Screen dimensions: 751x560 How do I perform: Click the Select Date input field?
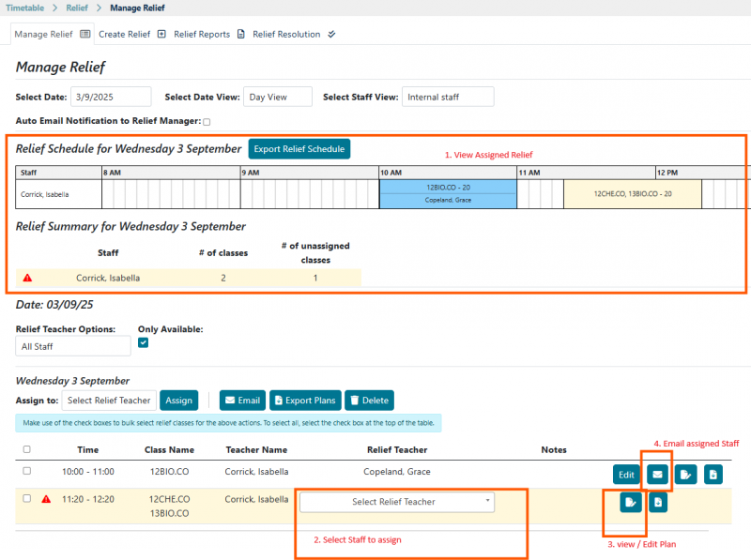coord(111,97)
